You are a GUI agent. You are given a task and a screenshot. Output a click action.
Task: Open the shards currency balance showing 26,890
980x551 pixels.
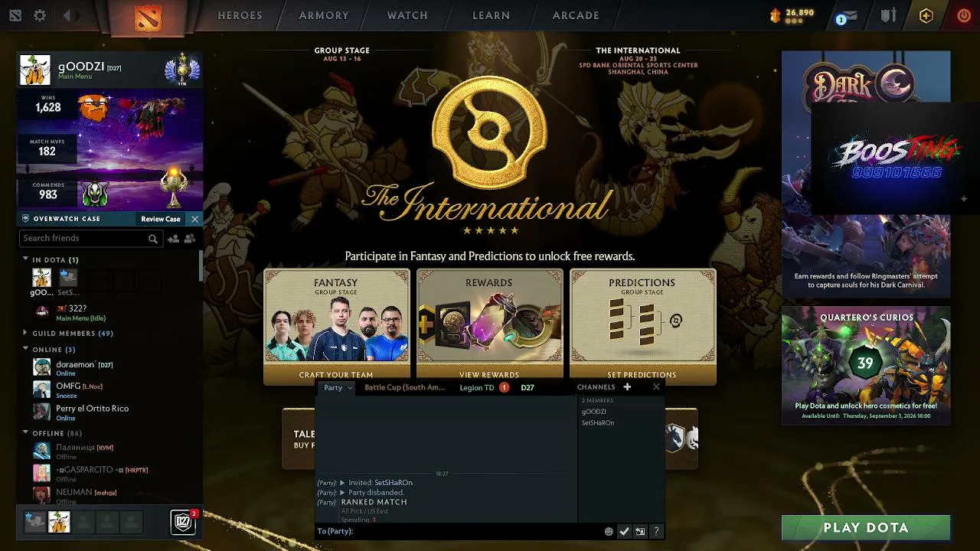tap(792, 15)
